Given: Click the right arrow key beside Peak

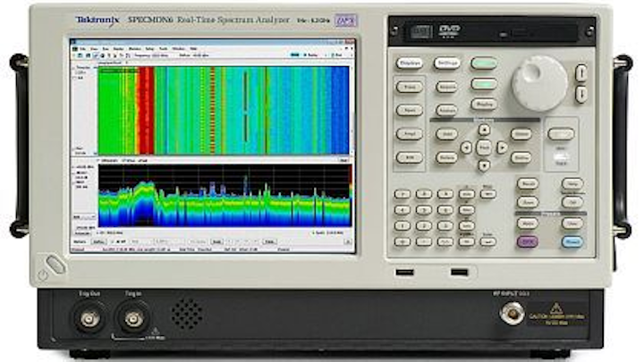Looking at the screenshot, I should coord(502,147).
